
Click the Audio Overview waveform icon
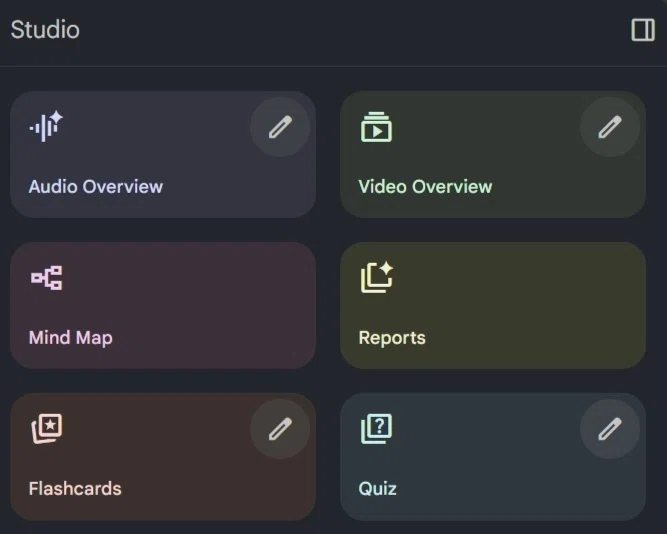46,126
